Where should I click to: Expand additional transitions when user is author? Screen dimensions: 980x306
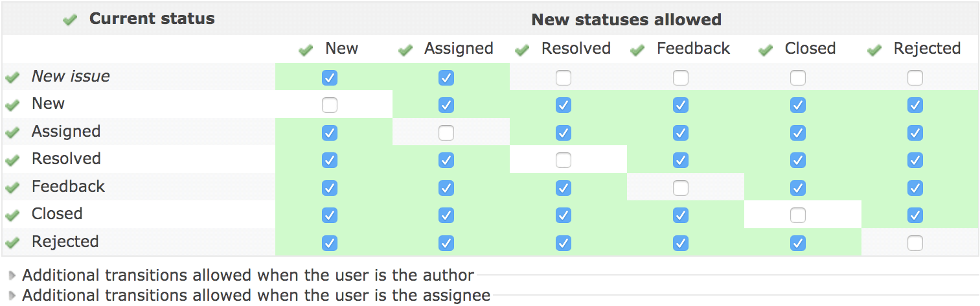[x=247, y=276]
